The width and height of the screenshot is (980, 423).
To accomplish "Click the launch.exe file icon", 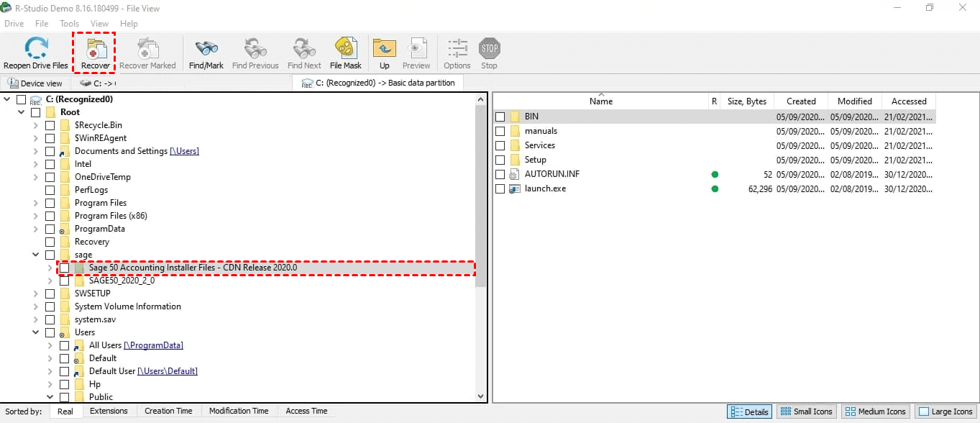I will [x=513, y=188].
